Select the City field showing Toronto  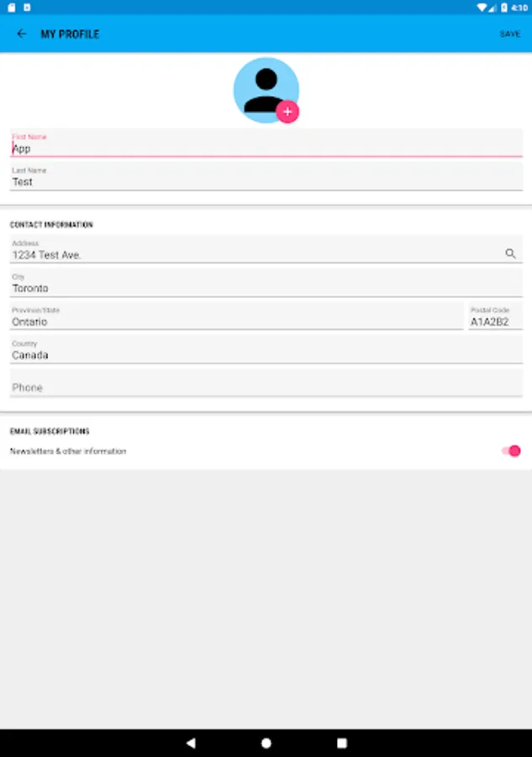coord(266,288)
